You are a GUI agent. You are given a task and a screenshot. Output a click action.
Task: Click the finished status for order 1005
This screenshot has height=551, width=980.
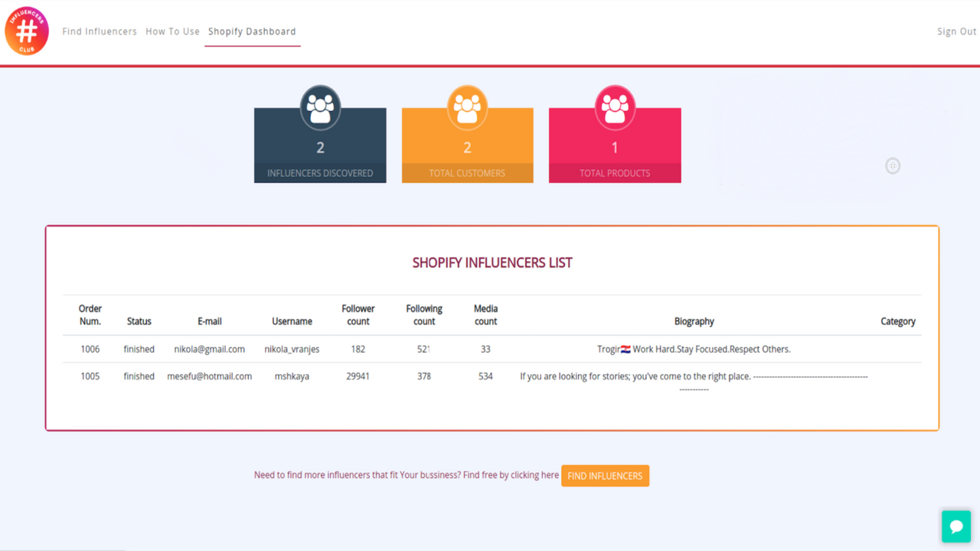139,377
